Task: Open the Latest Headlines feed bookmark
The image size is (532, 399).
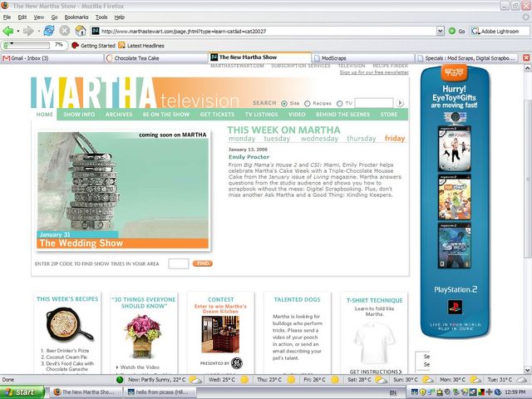Action: pyautogui.click(x=141, y=46)
